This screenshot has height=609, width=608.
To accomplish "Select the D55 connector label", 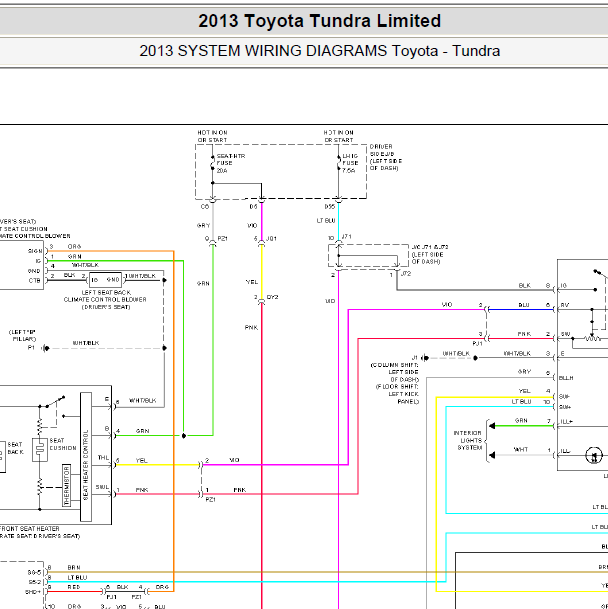I will tap(329, 207).
